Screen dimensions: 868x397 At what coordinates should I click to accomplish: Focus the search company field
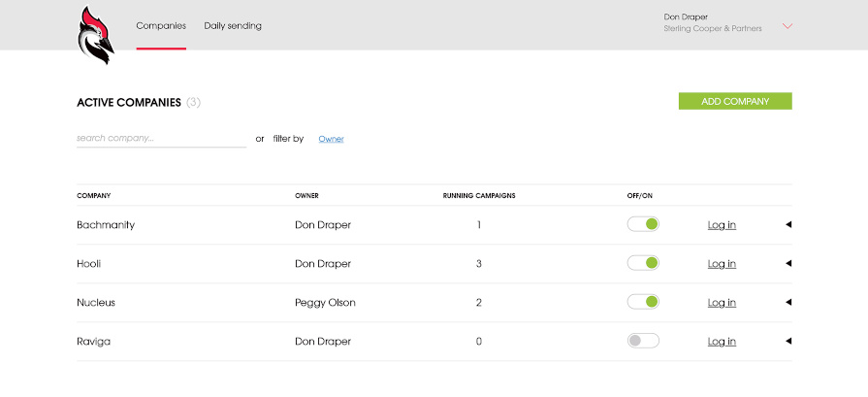(x=161, y=139)
